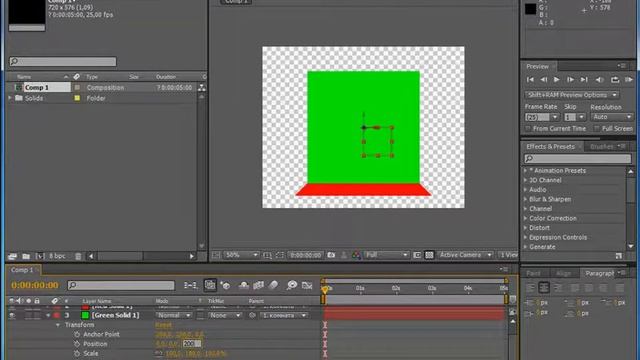The width and height of the screenshot is (640, 360).
Task: Click the Show Channel color icon
Action: tap(356, 255)
